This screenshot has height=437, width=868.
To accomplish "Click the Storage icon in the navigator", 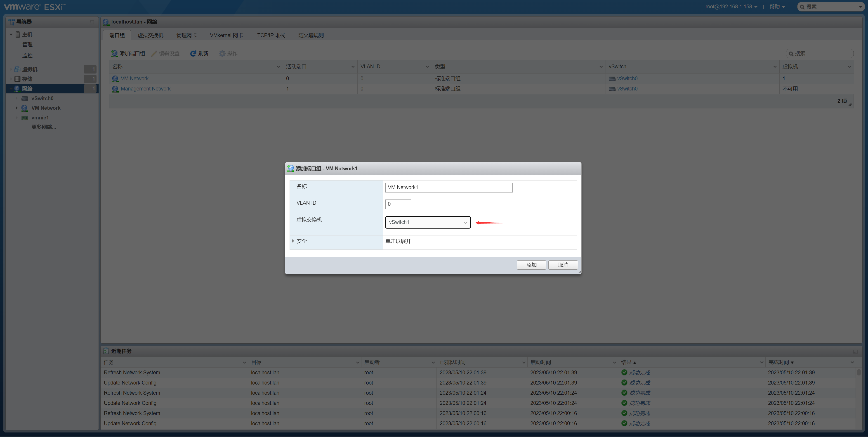I will 17,79.
